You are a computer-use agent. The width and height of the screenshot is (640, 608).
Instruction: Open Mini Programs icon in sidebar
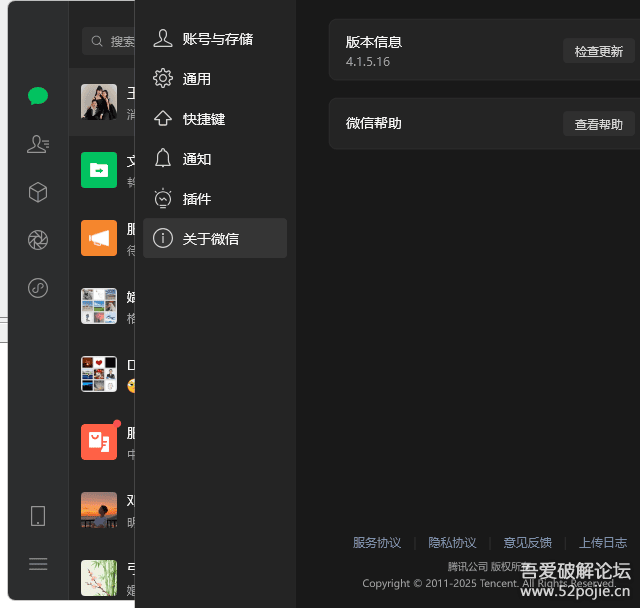[38, 288]
